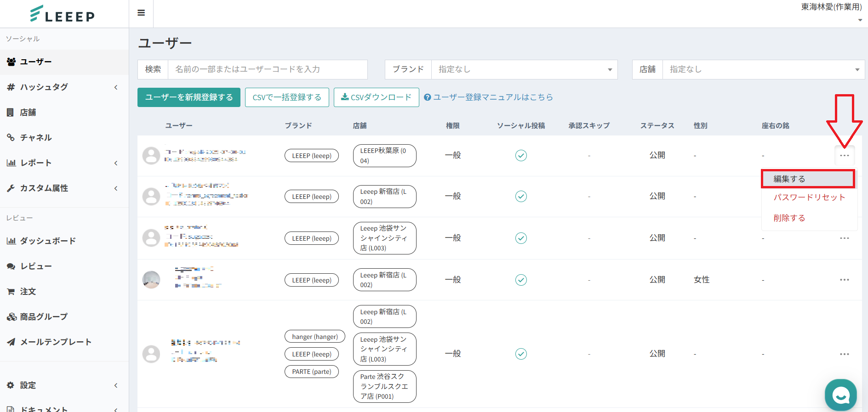The width and height of the screenshot is (868, 412).
Task: Toggle social posting check for hanger brand user
Action: [521, 354]
